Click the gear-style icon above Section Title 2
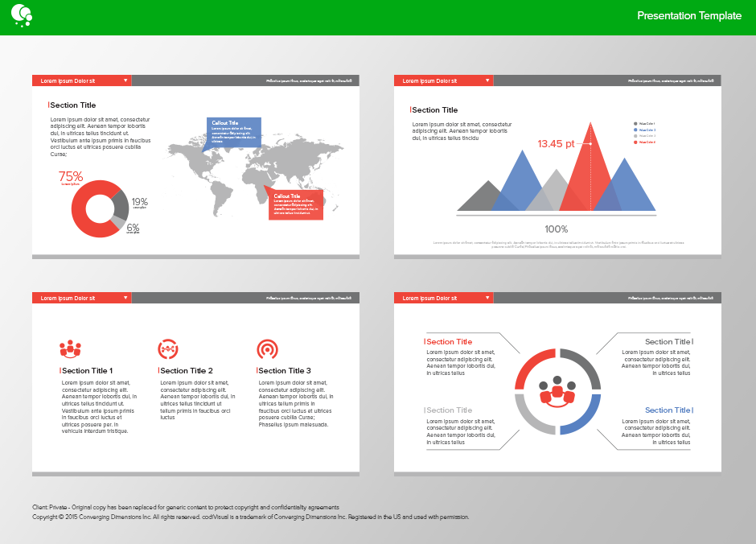 tap(167, 348)
